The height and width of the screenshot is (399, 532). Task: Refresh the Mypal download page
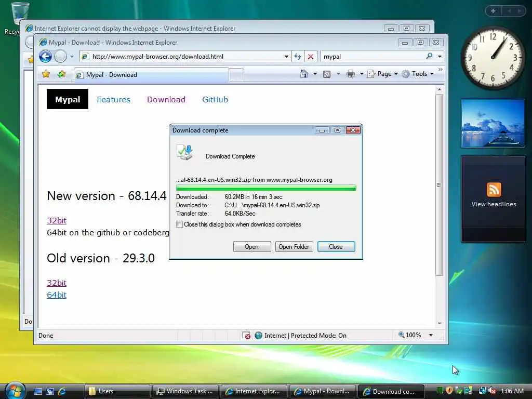(x=298, y=57)
